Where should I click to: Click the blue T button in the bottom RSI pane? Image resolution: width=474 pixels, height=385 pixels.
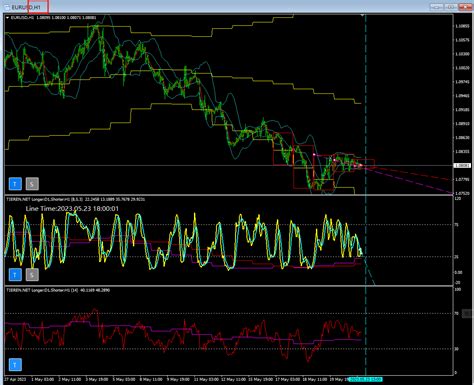(x=15, y=365)
